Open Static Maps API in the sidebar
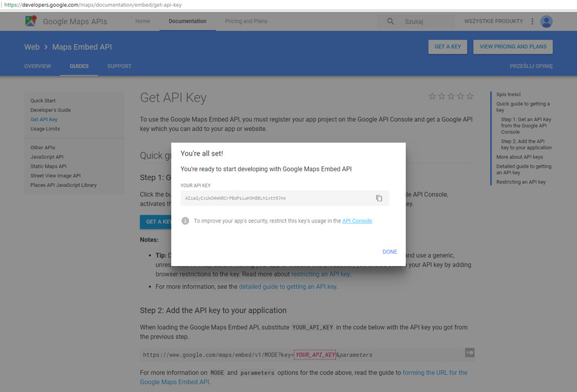The width and height of the screenshot is (577, 392). [48, 167]
